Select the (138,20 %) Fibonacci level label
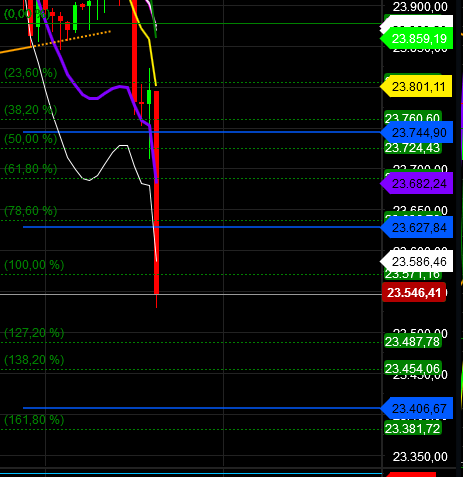463x477 pixels. [34, 360]
